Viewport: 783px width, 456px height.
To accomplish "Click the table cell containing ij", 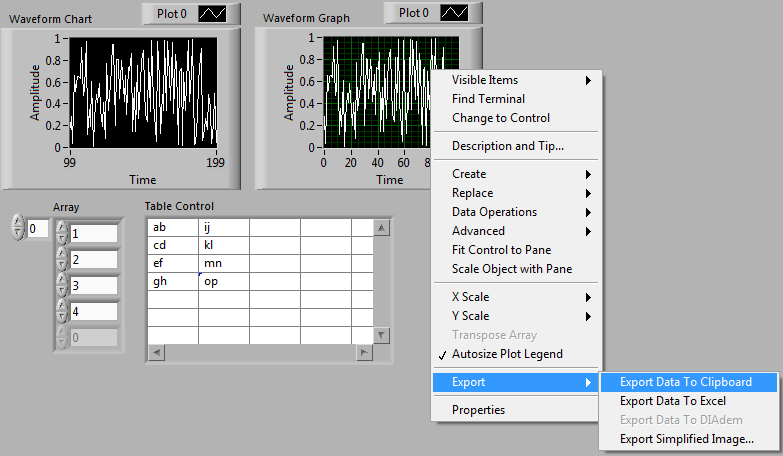I will tap(224, 227).
